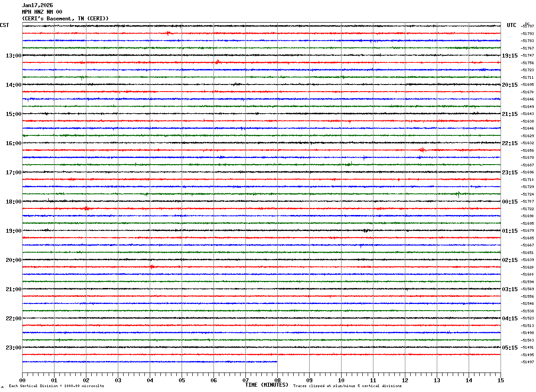The image size is (536, 392).
Task: Click the CST timezone label
Action: tap(4, 25)
